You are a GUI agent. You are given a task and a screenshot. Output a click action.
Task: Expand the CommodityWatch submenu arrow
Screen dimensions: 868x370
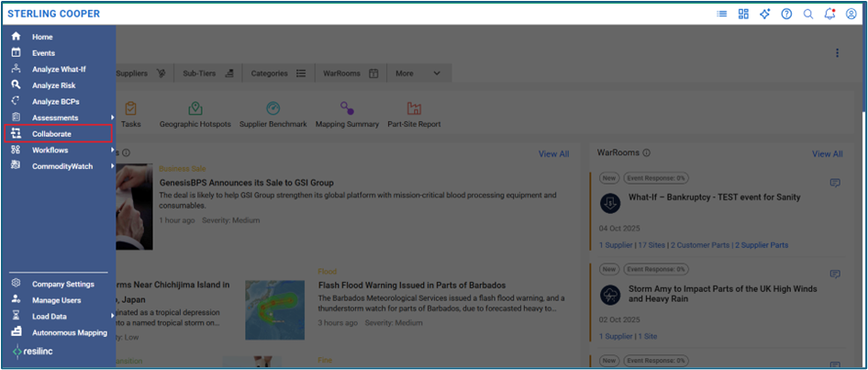(112, 165)
